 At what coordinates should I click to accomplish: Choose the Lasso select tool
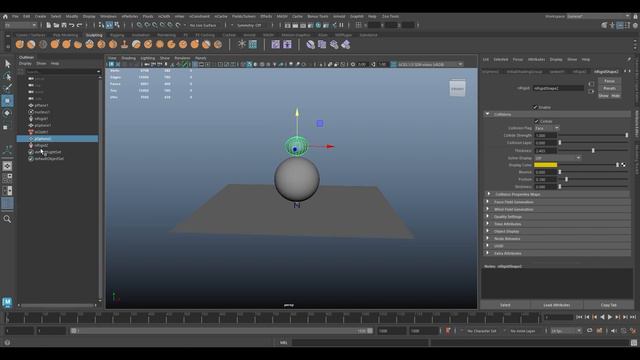tap(7, 76)
